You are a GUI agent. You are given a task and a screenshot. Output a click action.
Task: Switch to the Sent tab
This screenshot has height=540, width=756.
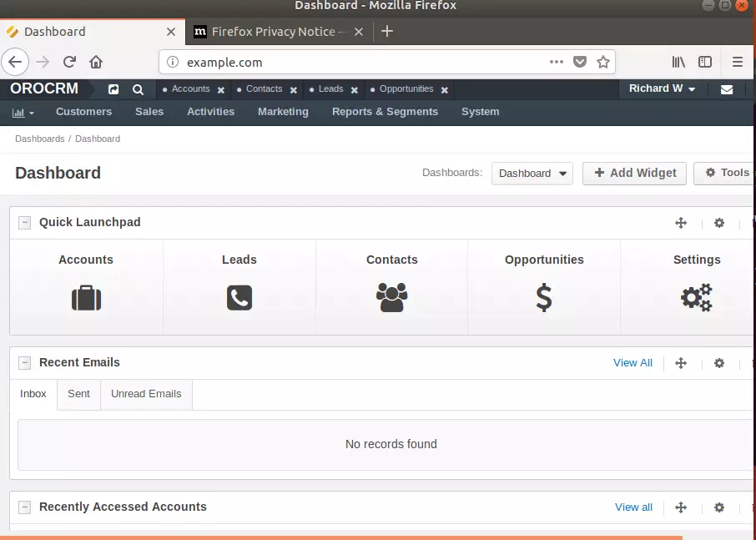coord(78,394)
